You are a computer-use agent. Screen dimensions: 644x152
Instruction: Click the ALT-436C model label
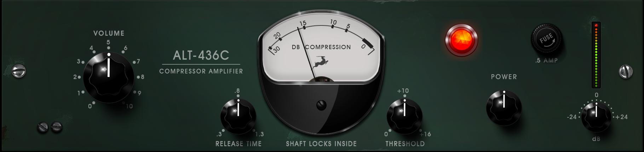(201, 55)
